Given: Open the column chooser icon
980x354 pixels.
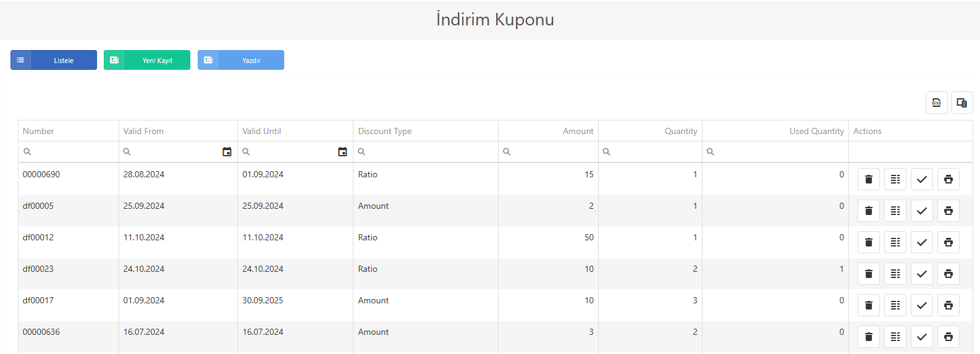Looking at the screenshot, I should (x=962, y=103).
